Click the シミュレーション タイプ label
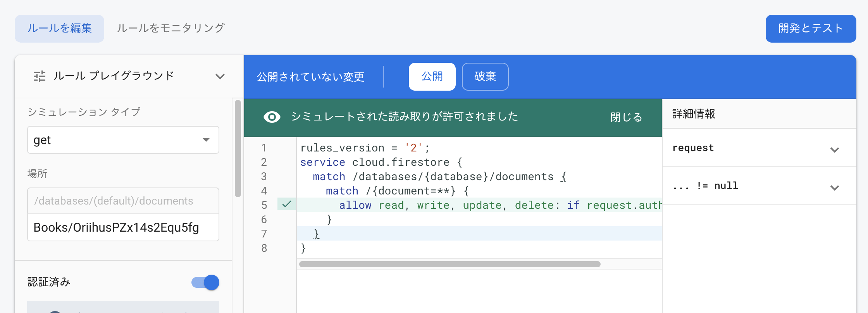Image resolution: width=868 pixels, height=313 pixels. [84, 112]
